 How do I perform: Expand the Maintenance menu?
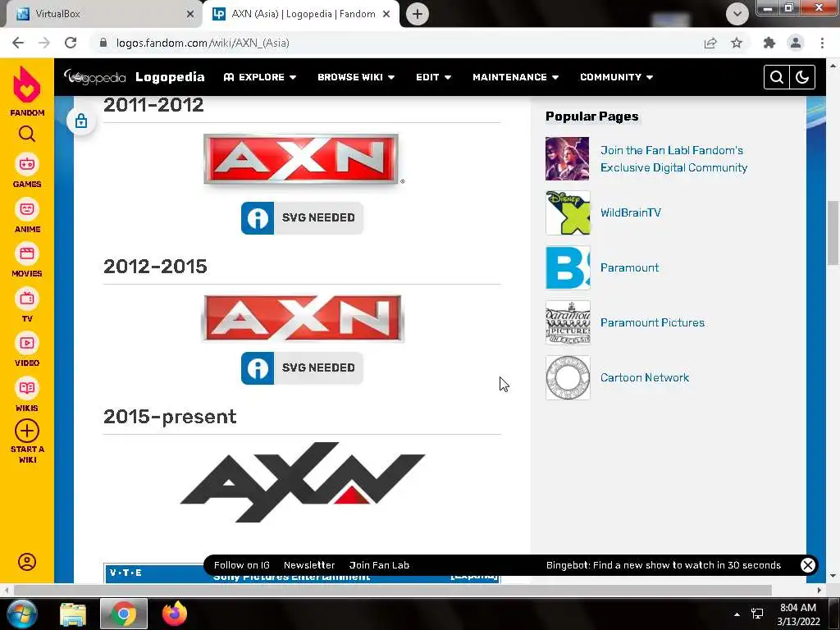[515, 77]
